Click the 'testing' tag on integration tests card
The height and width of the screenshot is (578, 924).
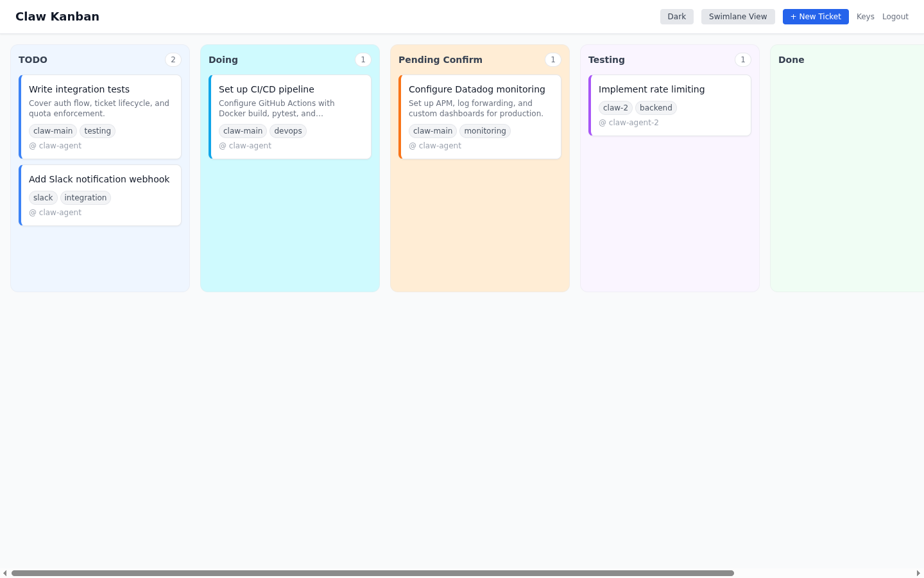click(98, 131)
